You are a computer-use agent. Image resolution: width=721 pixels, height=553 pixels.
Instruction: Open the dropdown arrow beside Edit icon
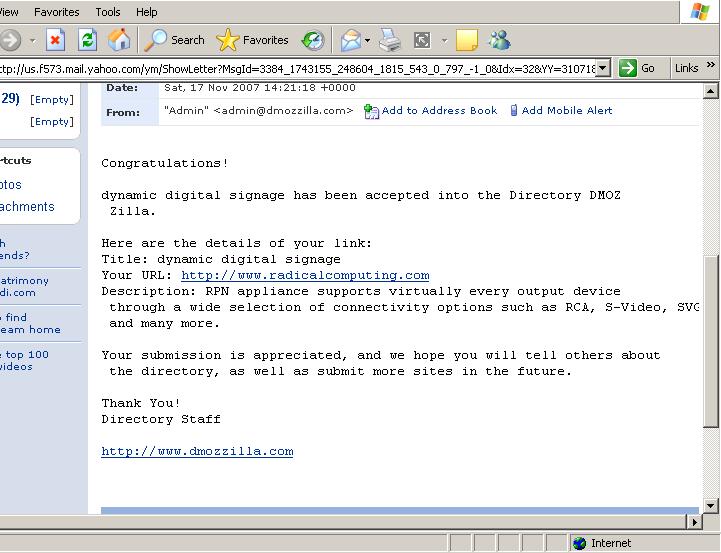click(x=444, y=40)
